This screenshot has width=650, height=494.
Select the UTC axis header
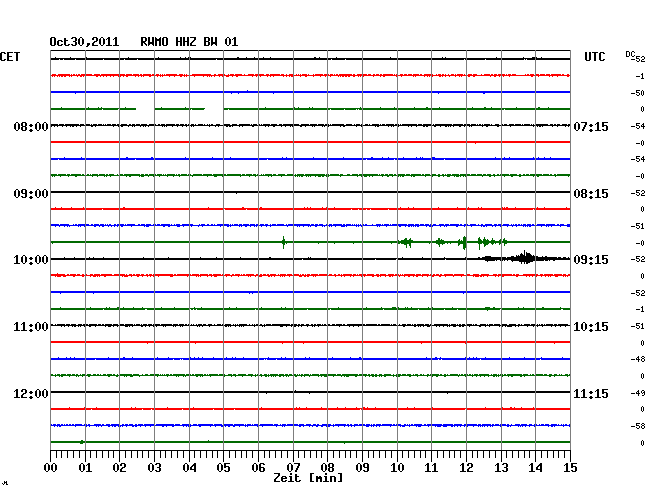pos(594,57)
